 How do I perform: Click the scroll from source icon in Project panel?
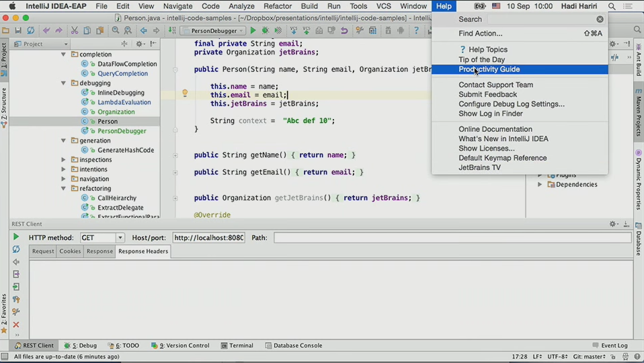click(x=124, y=44)
